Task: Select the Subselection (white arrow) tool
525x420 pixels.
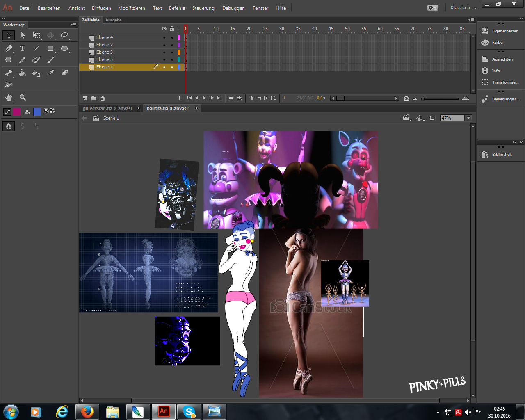Action: point(23,35)
